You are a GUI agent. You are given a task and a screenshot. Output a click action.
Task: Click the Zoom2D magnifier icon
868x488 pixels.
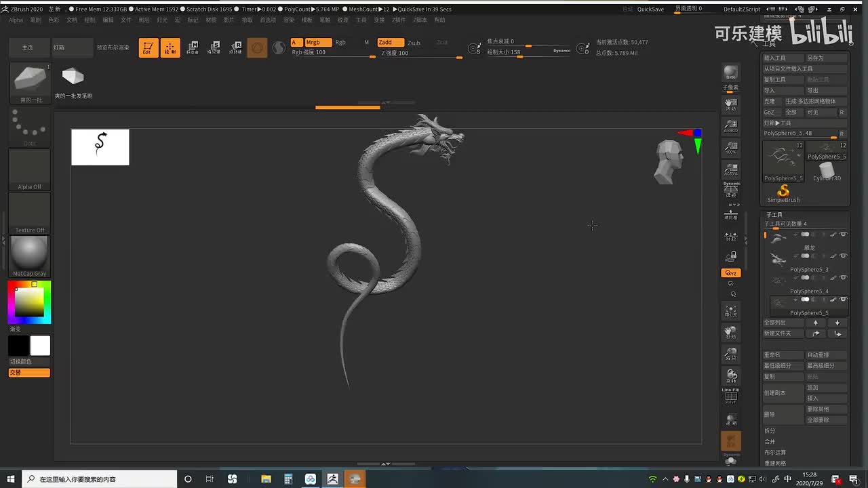[x=730, y=125]
